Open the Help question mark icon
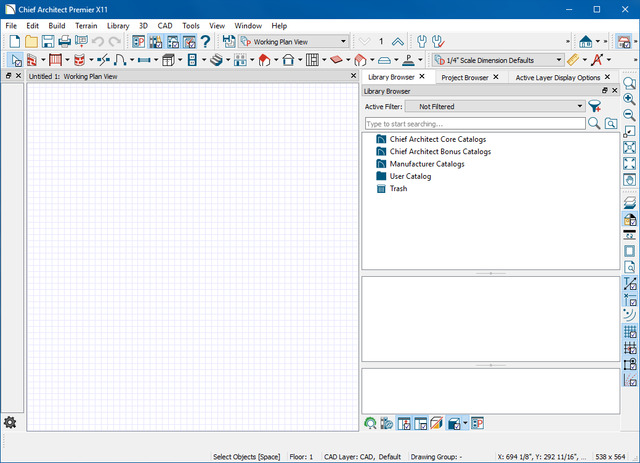This screenshot has width=640, height=463. click(x=205, y=42)
